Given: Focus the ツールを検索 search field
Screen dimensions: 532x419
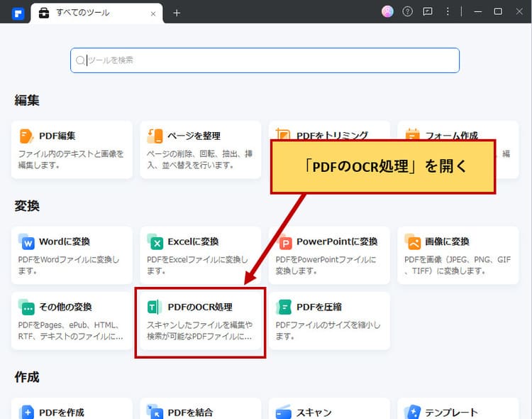Looking at the screenshot, I should [x=265, y=60].
